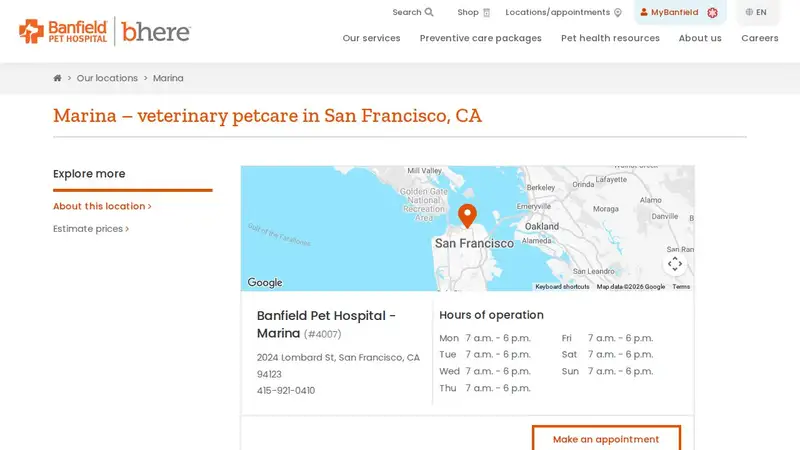Click the hospital number (#4007)

pyautogui.click(x=322, y=334)
